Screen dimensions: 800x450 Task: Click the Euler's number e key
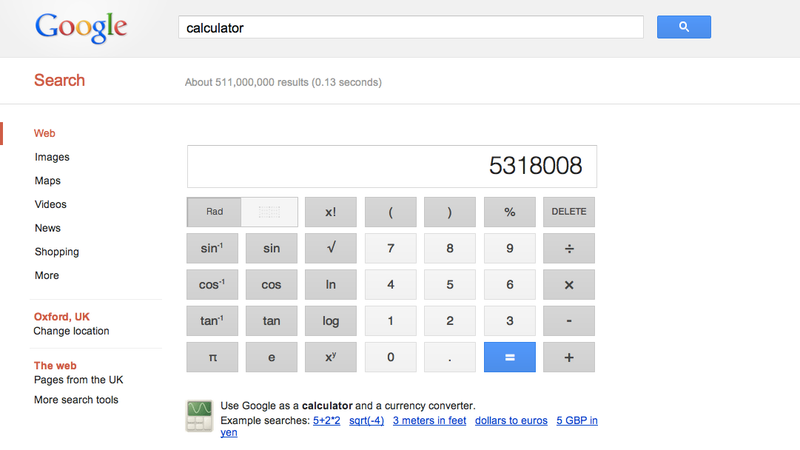point(271,357)
